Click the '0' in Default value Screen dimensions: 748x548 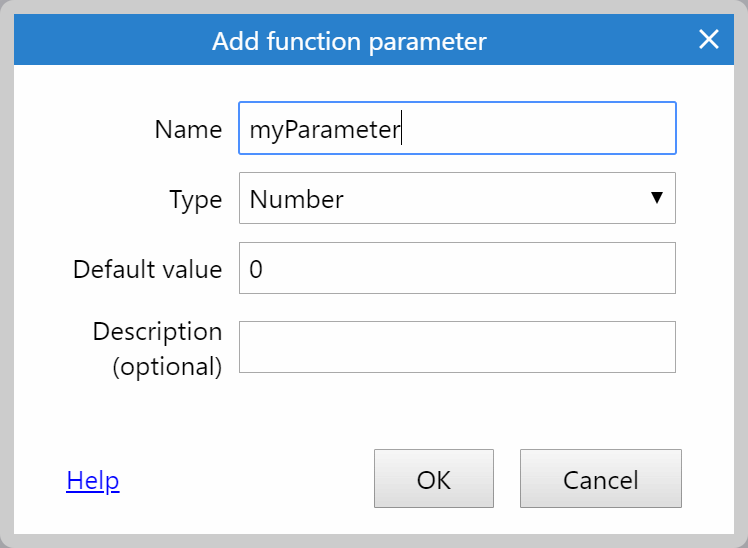click(x=256, y=269)
